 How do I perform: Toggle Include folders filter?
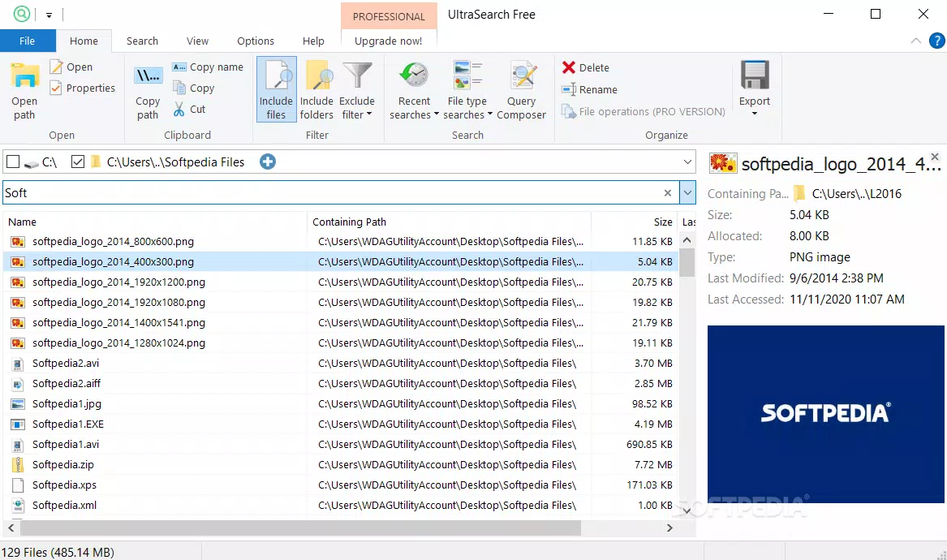coord(316,89)
